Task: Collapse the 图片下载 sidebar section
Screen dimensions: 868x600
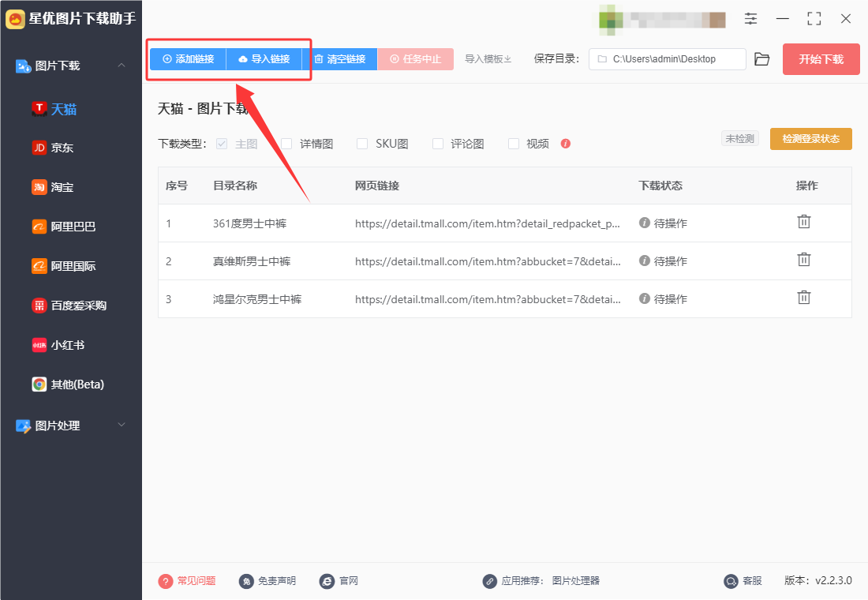Action: 122,66
